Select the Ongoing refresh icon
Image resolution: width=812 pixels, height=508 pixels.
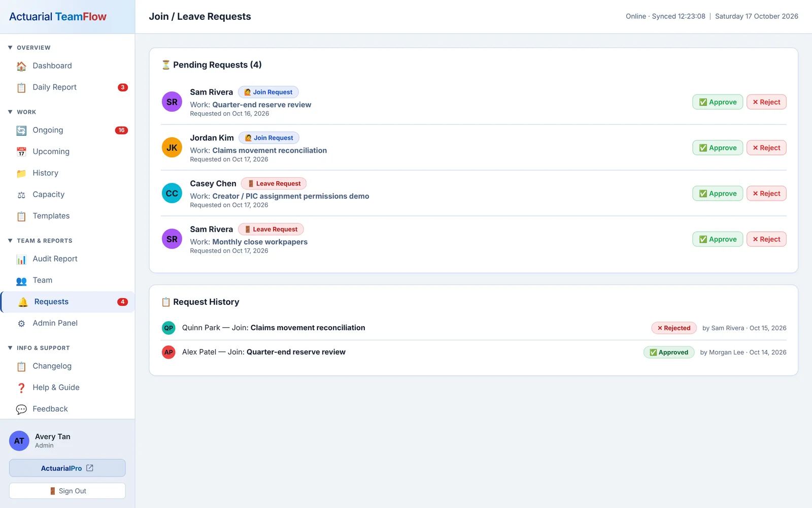tap(21, 131)
